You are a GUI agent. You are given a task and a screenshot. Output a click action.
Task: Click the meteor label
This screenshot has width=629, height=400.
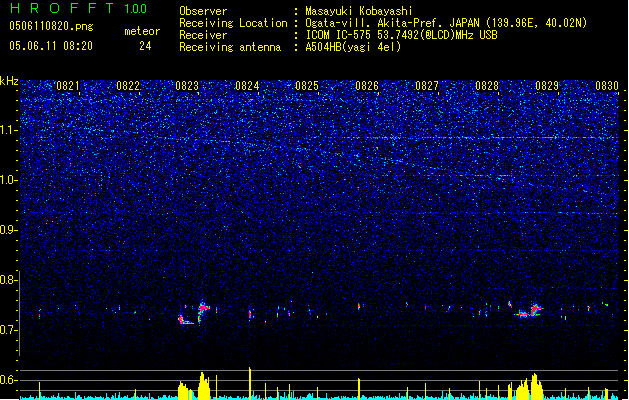[x=142, y=31]
